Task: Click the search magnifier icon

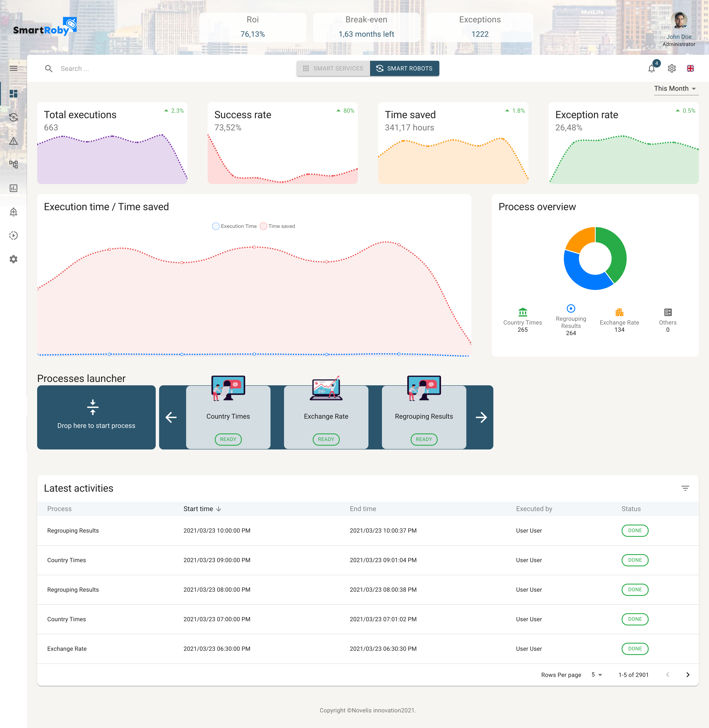Action: point(48,69)
